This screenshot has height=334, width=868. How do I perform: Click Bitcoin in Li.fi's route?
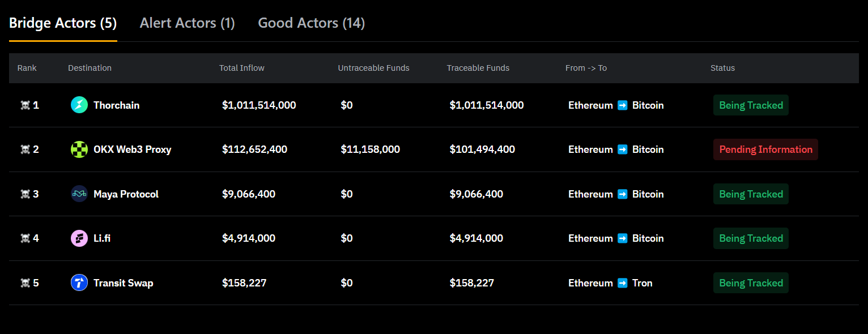point(648,238)
